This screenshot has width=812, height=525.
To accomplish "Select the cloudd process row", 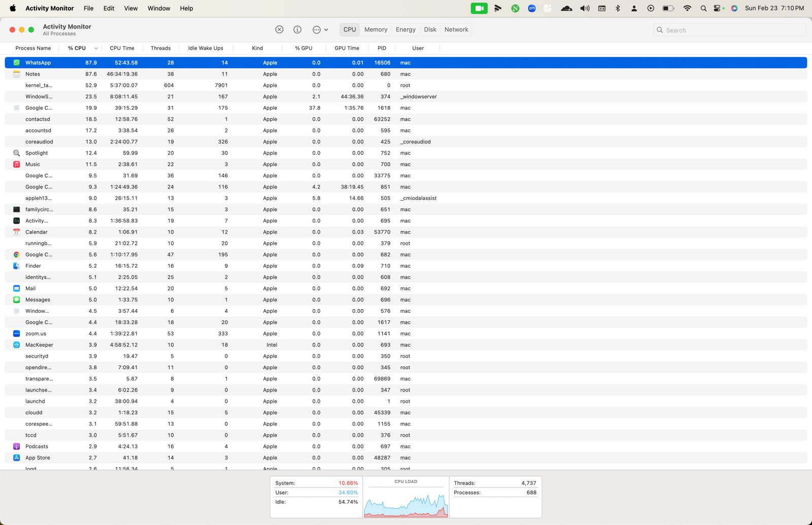I will point(406,412).
